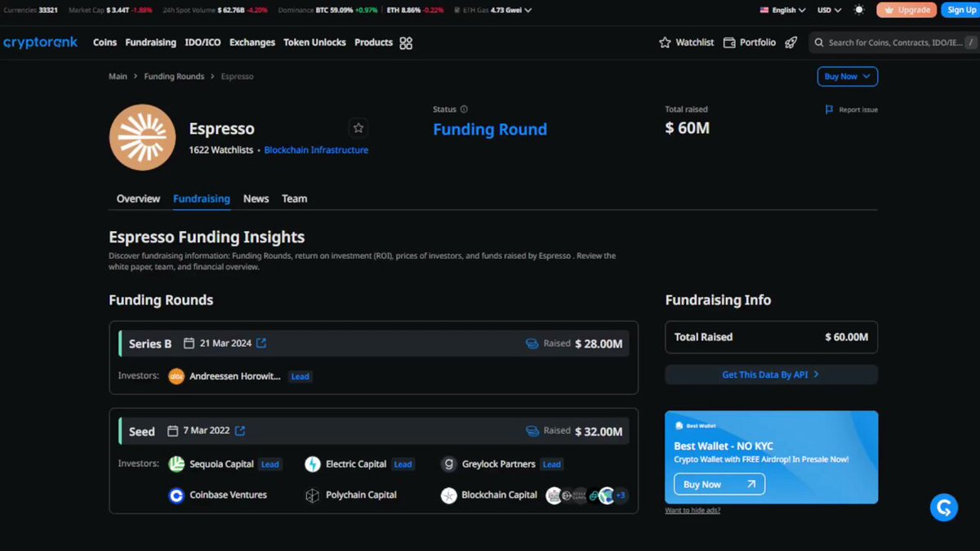980x551 pixels.
Task: Open Blockchain Infrastructure category link
Action: pyautogui.click(x=316, y=150)
